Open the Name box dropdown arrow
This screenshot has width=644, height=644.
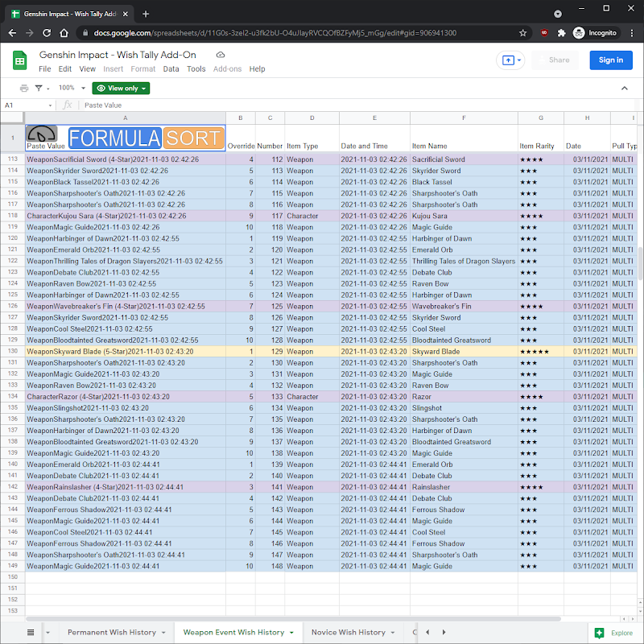[50, 105]
